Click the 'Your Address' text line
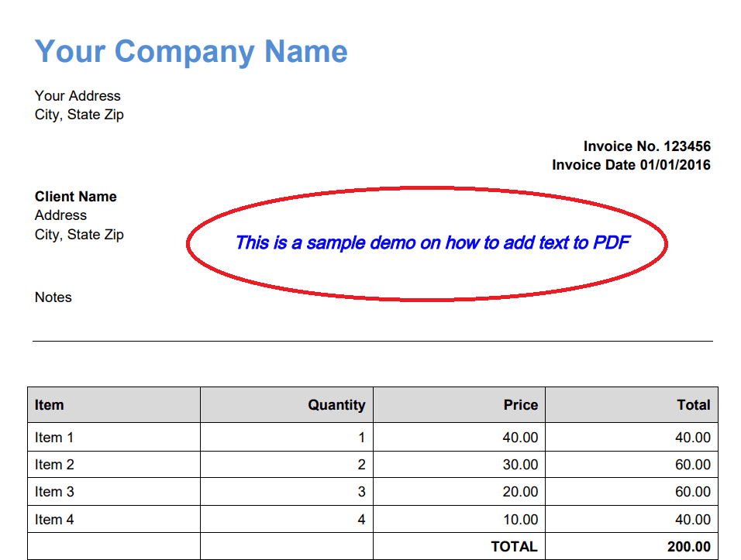741x560 pixels. pyautogui.click(x=78, y=96)
